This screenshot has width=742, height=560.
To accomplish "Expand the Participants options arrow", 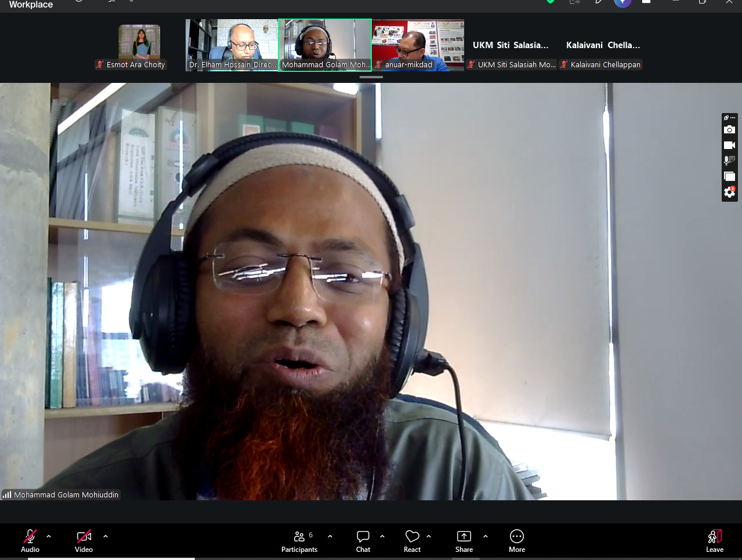I will (330, 536).
